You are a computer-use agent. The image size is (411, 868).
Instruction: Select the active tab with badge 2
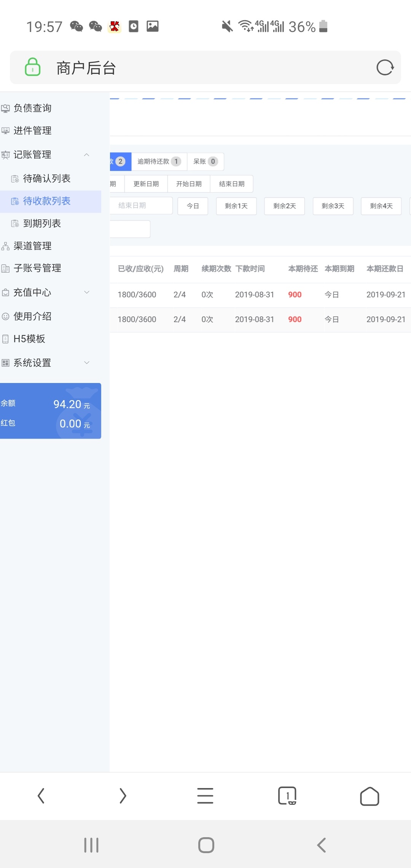(x=121, y=161)
